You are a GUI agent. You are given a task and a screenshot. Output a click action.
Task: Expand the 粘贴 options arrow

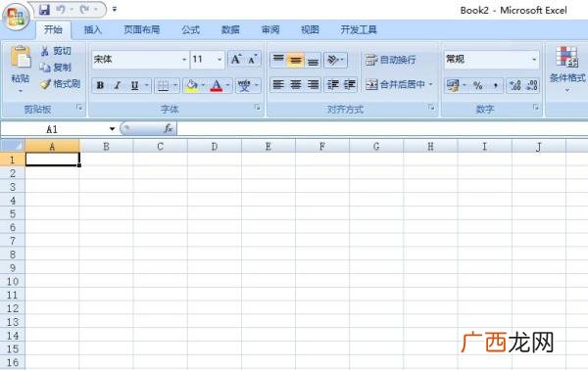pos(21,91)
